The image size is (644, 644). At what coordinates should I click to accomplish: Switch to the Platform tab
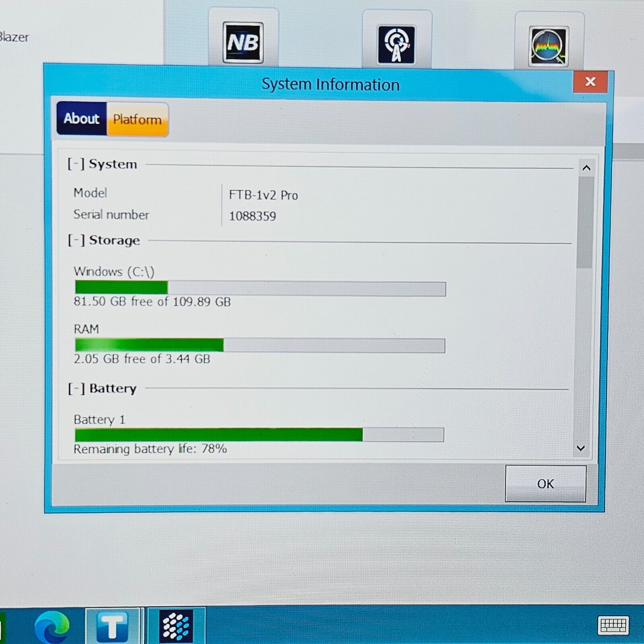[137, 120]
